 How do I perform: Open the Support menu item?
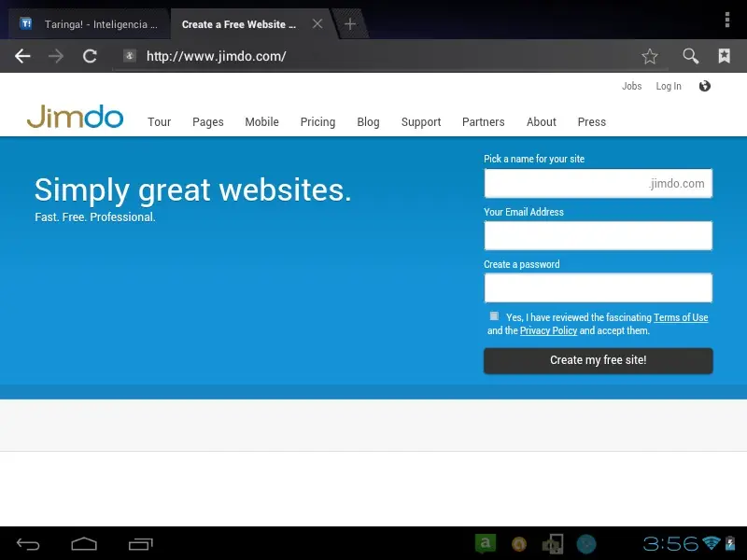click(x=421, y=122)
